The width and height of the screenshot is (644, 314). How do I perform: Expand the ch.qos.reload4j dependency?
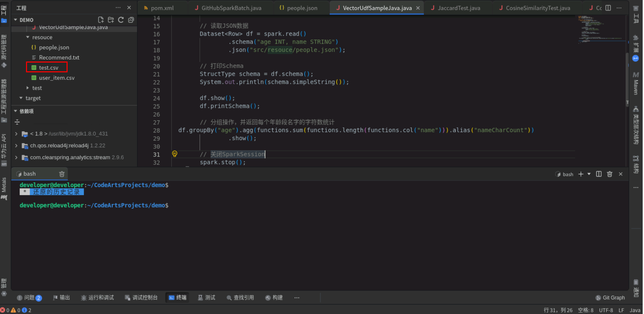coord(16,146)
